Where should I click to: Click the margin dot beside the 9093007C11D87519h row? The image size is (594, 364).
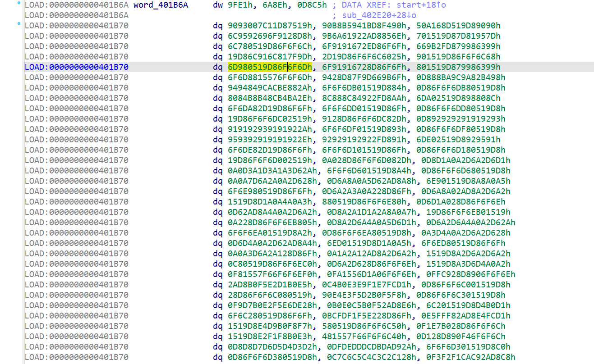(18, 24)
